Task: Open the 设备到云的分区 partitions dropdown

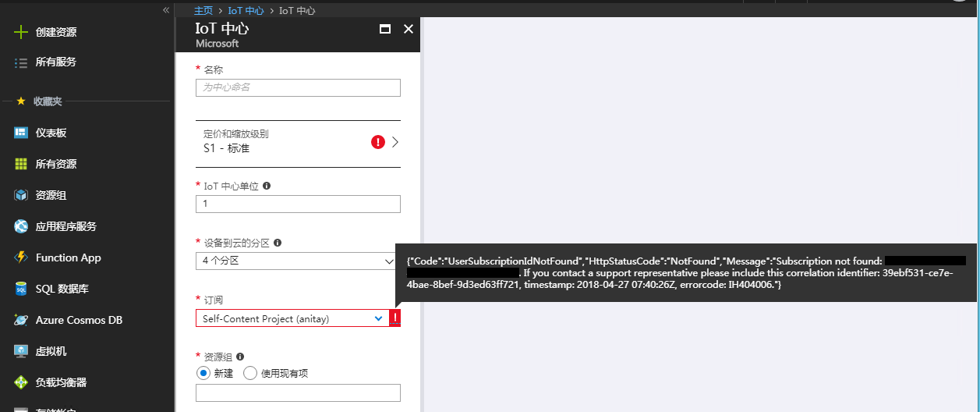Action: click(297, 261)
